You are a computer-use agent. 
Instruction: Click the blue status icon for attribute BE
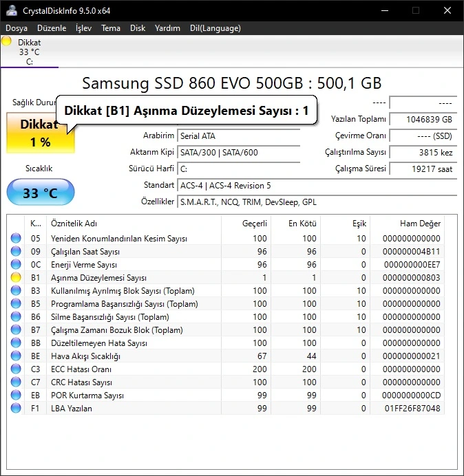(x=16, y=356)
